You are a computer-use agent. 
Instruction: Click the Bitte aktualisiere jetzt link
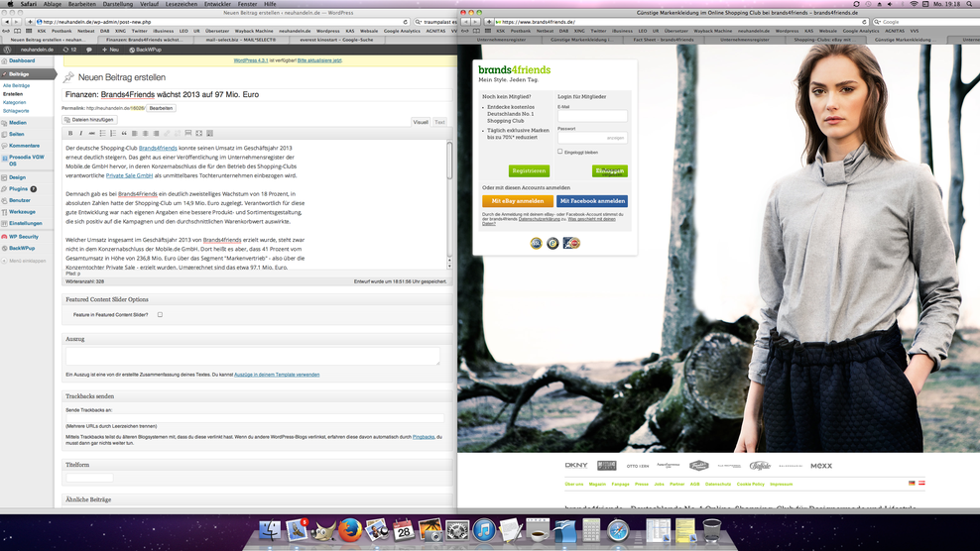point(319,60)
